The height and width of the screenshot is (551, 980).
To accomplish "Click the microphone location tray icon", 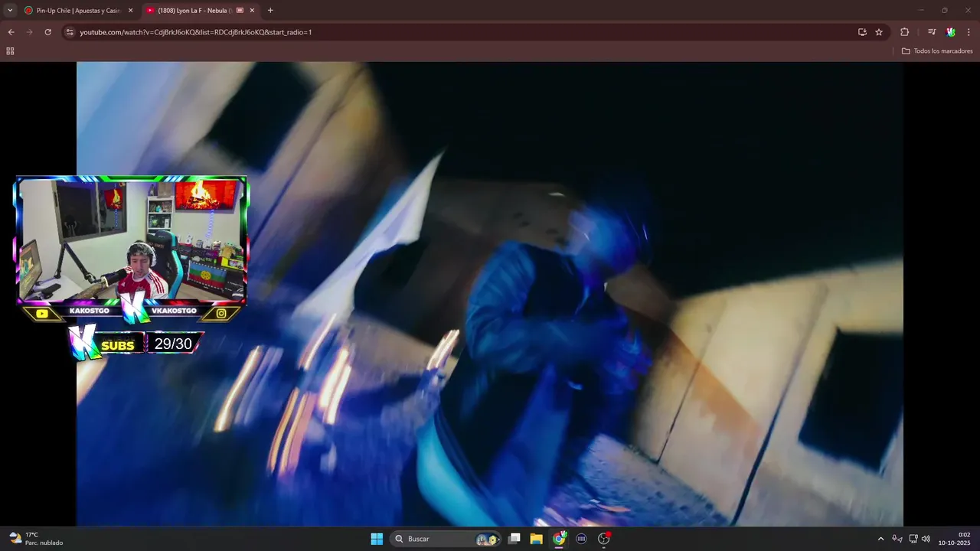I will click(x=897, y=539).
